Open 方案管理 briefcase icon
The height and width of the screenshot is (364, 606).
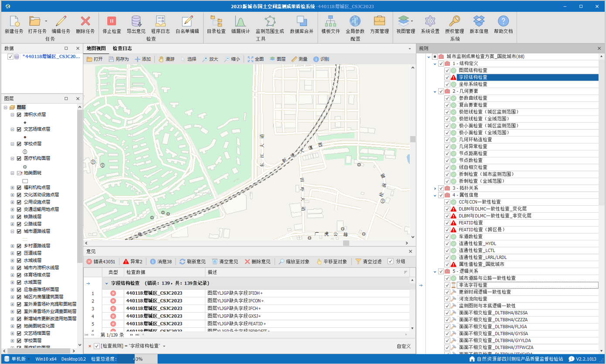tap(379, 21)
